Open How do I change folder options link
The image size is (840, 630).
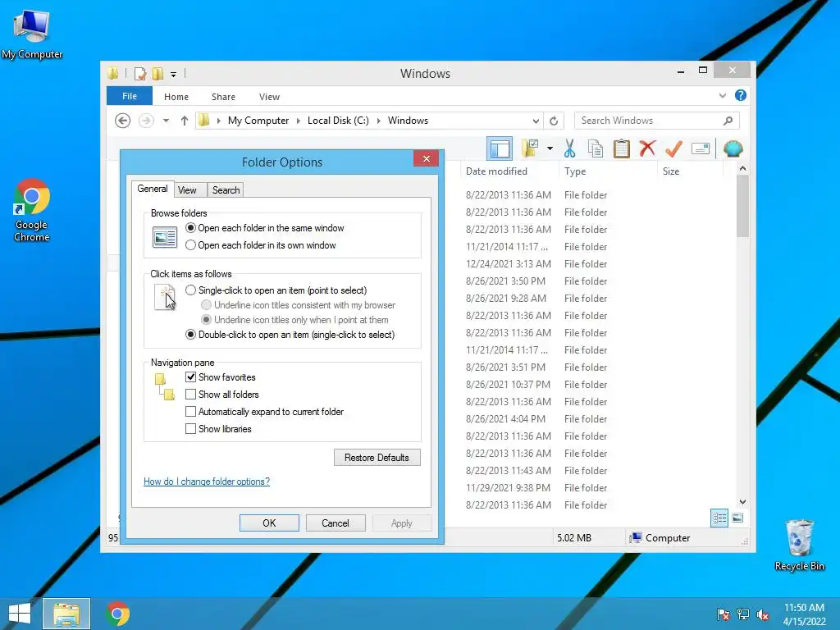click(x=207, y=481)
